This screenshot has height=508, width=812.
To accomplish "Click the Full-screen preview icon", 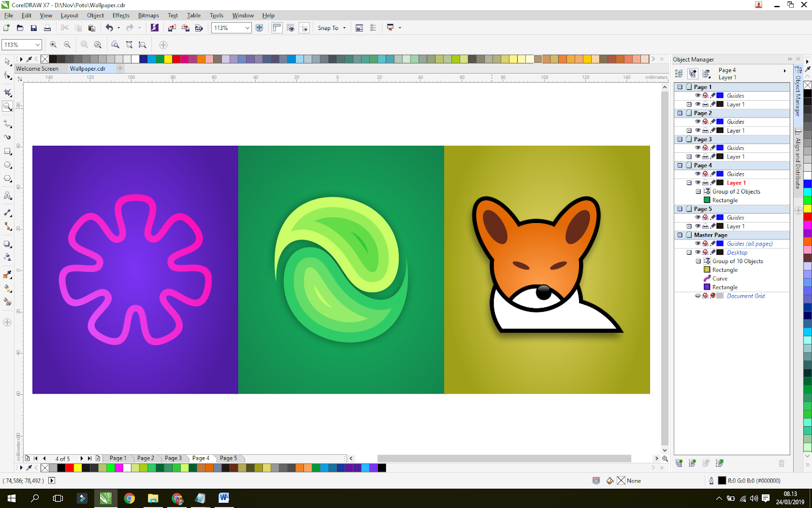I will click(x=259, y=28).
